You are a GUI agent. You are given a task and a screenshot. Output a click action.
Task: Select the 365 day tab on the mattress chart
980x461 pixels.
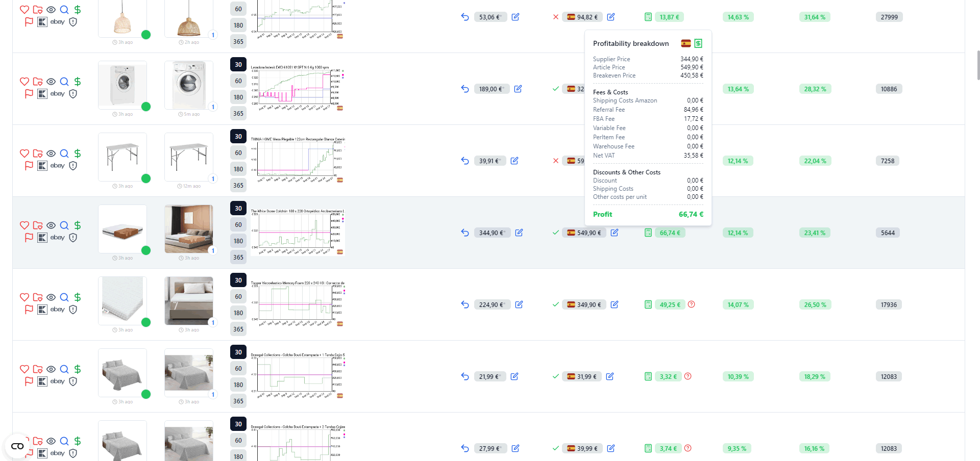[238, 257]
